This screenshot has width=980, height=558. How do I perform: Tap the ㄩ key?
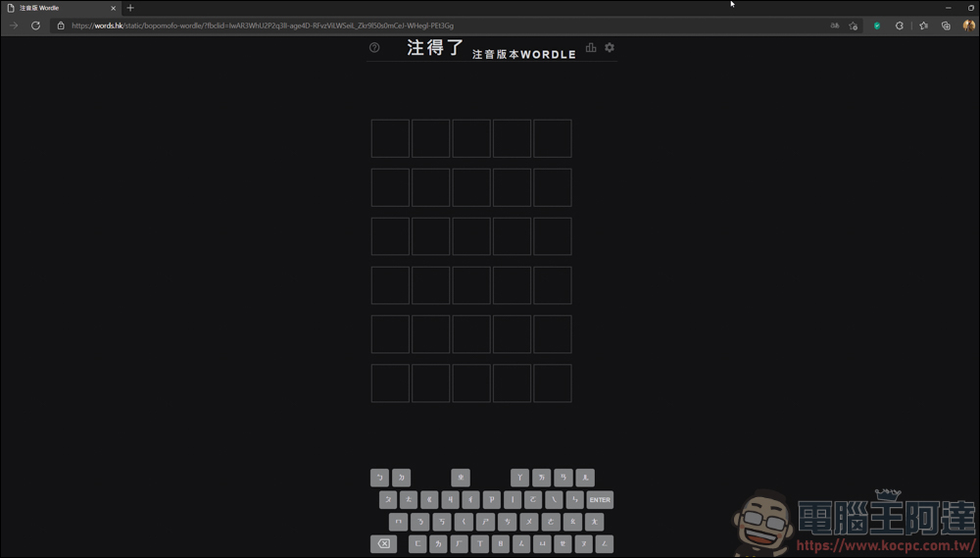(x=542, y=543)
